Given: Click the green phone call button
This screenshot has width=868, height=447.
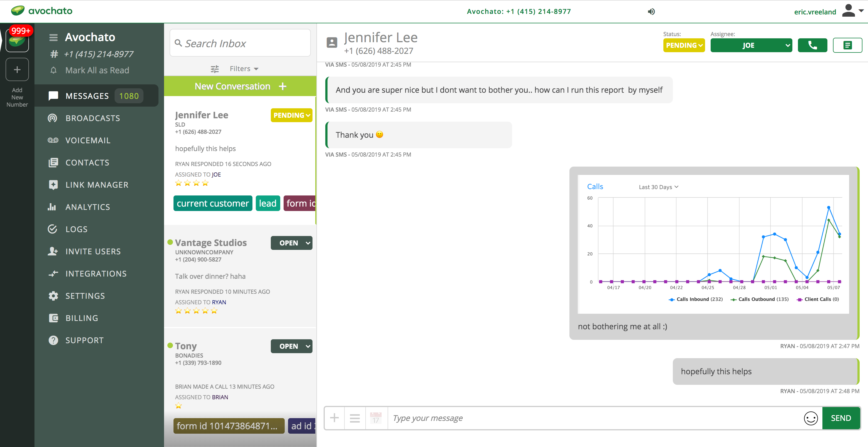Looking at the screenshot, I should tap(812, 46).
